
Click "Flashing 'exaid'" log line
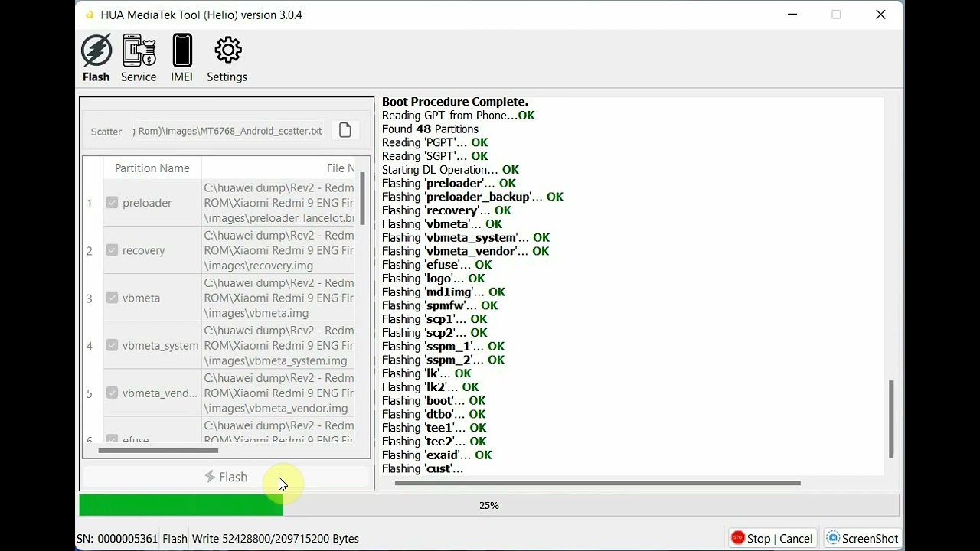pos(436,455)
